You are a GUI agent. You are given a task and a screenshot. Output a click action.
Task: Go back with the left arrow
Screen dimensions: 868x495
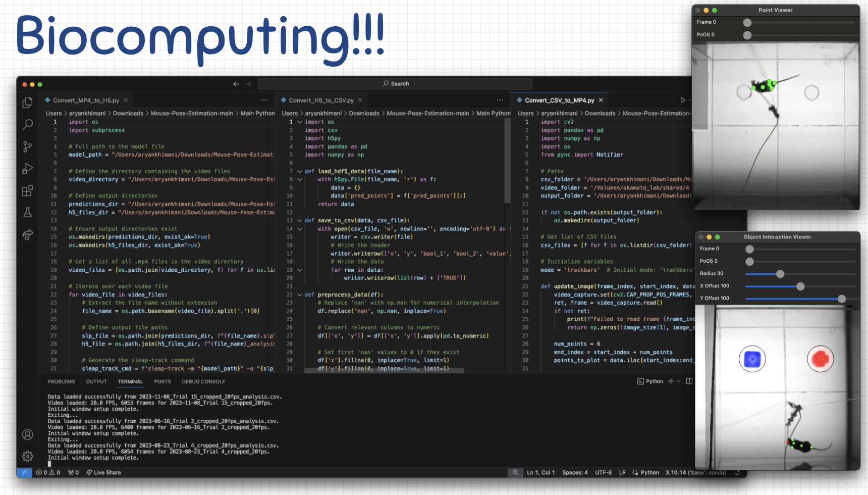pos(236,84)
